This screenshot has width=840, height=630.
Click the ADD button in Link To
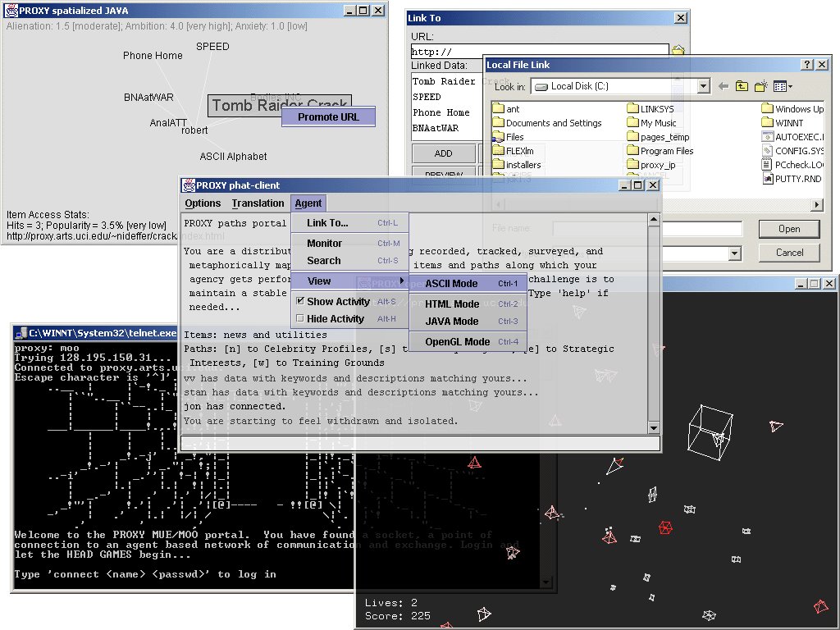click(x=443, y=153)
